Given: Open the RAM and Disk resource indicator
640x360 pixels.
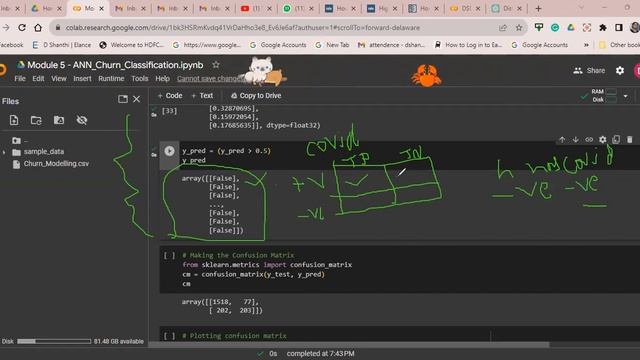Looking at the screenshot, I should 604,96.
